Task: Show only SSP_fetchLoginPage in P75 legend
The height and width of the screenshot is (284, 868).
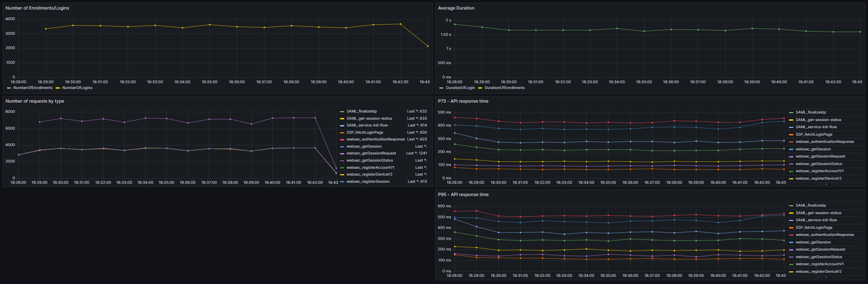Action: tap(814, 135)
